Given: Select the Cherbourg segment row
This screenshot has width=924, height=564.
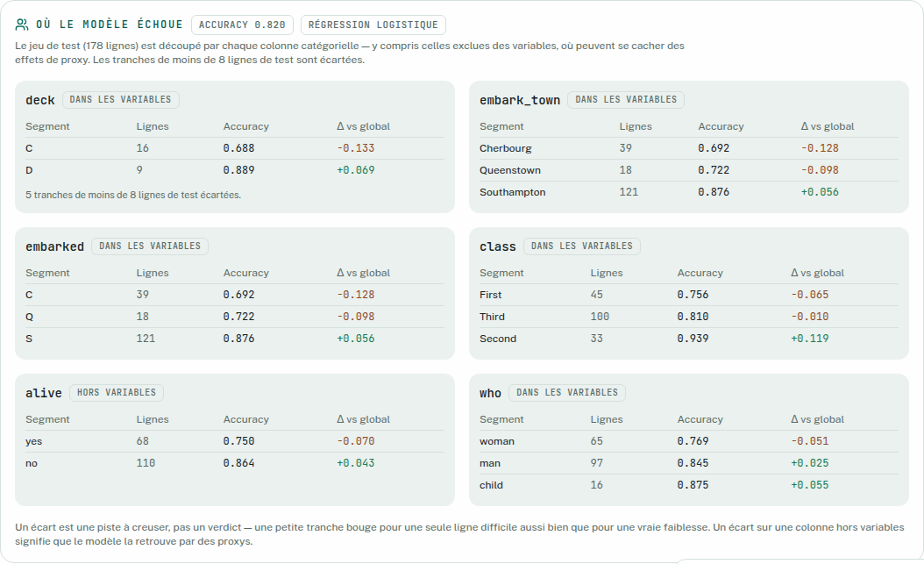Looking at the screenshot, I should click(689, 148).
